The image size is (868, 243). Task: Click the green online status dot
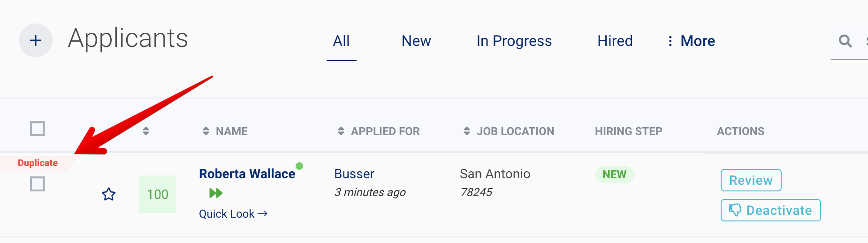click(299, 166)
